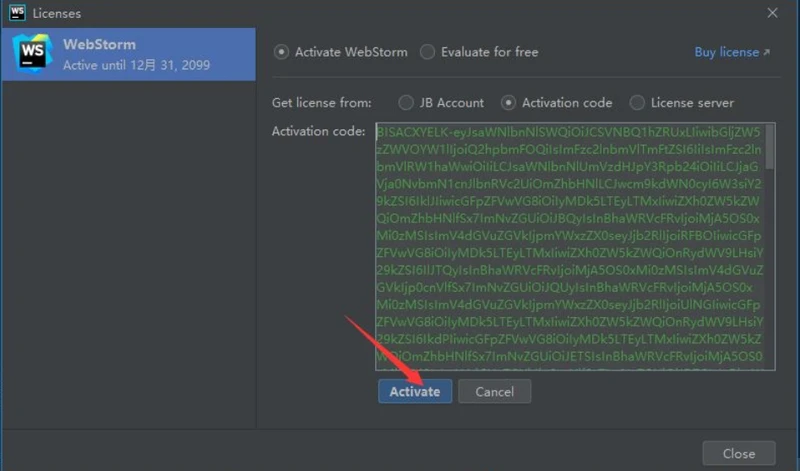The height and width of the screenshot is (471, 800).
Task: Choose the Activation code radio button
Action: click(508, 103)
